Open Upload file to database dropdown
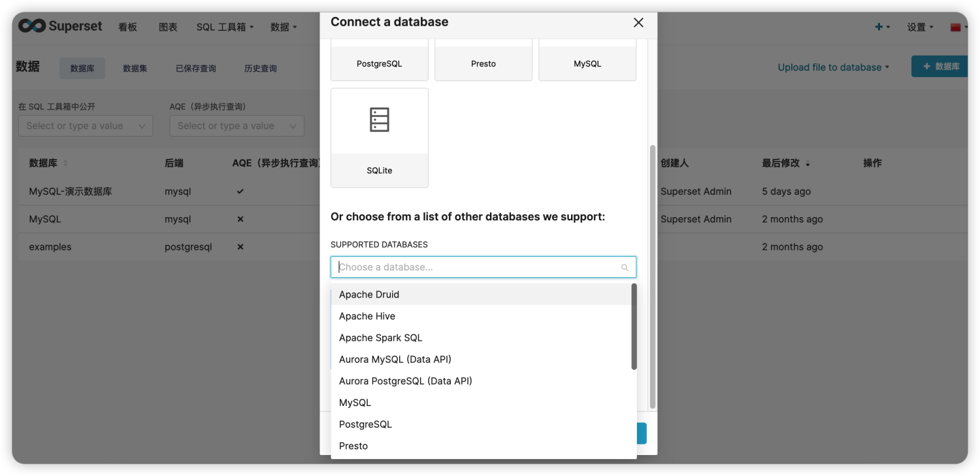Viewport: 980px width, 476px height. [834, 67]
